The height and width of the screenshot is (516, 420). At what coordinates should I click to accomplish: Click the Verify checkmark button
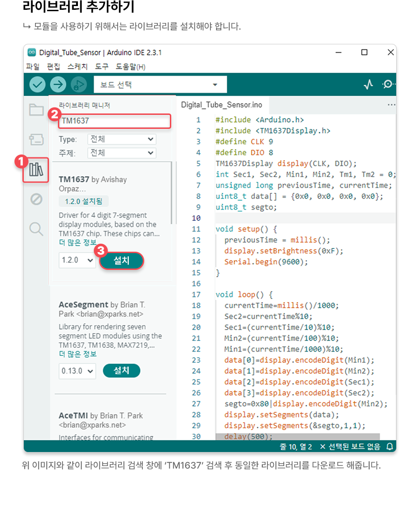tap(37, 85)
